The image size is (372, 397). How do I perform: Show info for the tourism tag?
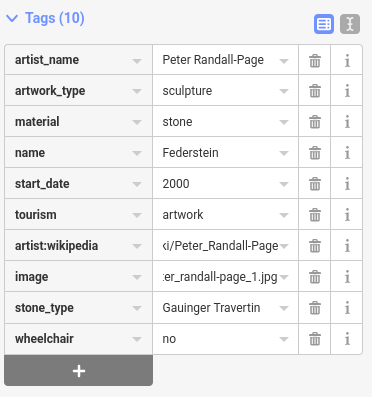pos(347,215)
